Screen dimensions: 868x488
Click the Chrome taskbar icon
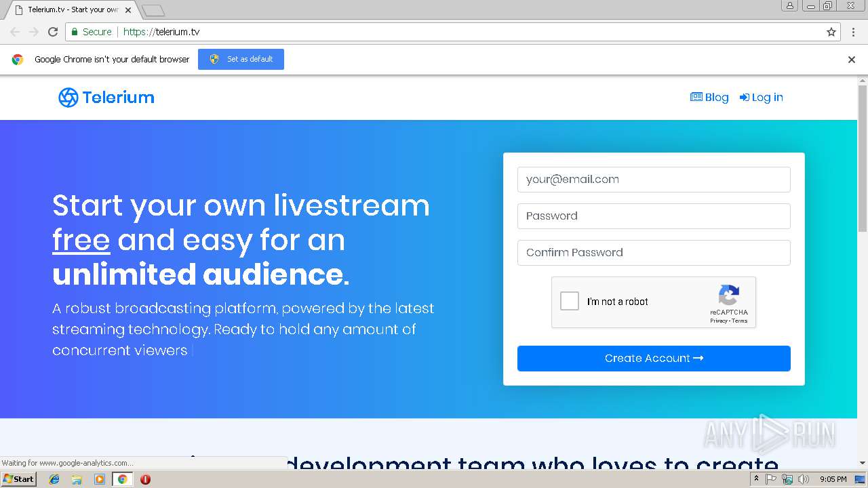[122, 479]
